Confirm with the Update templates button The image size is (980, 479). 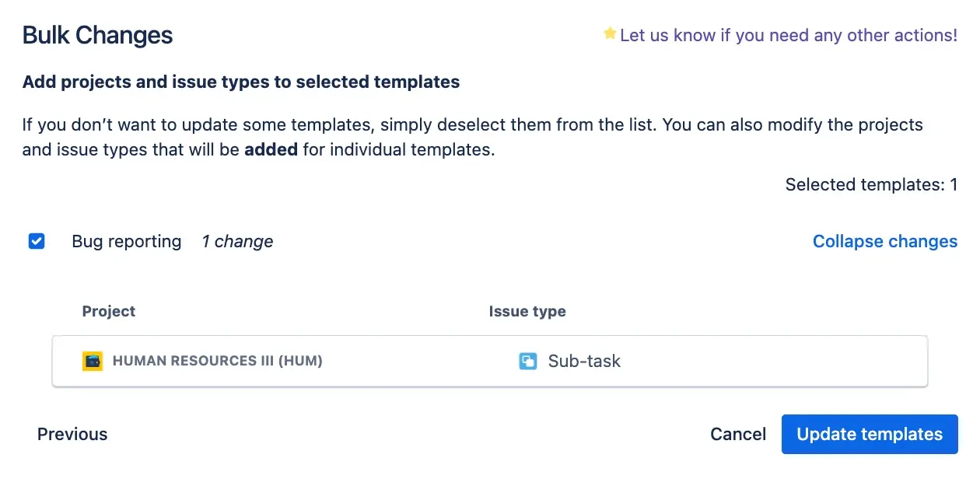point(869,434)
